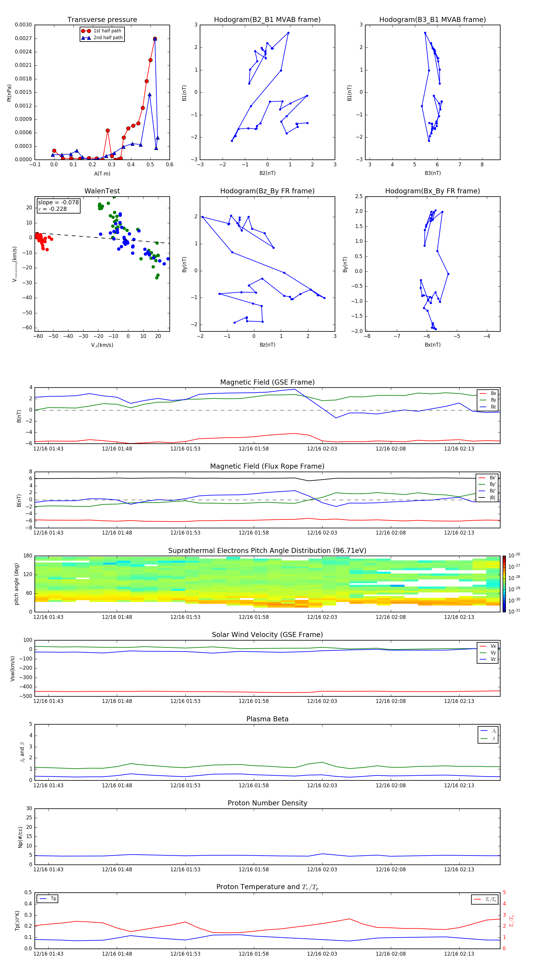The width and height of the screenshot is (535, 980).
Task: Select the 'slope = -0.078' annotation
Action: coord(58,203)
